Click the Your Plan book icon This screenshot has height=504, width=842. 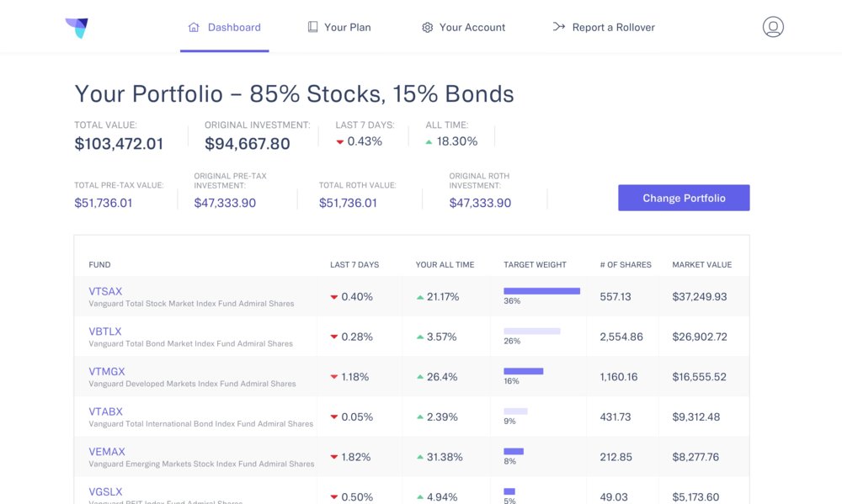click(x=313, y=28)
